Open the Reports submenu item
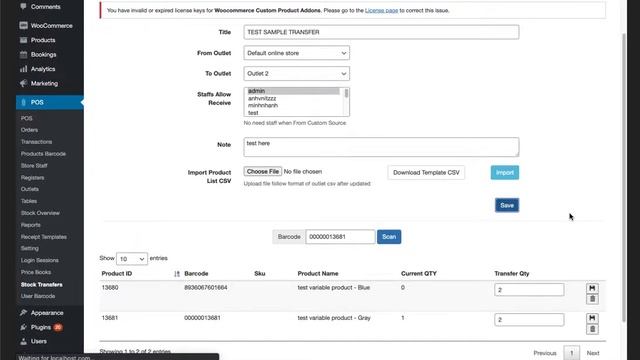Viewport: 640px width, 360px height. [31, 225]
